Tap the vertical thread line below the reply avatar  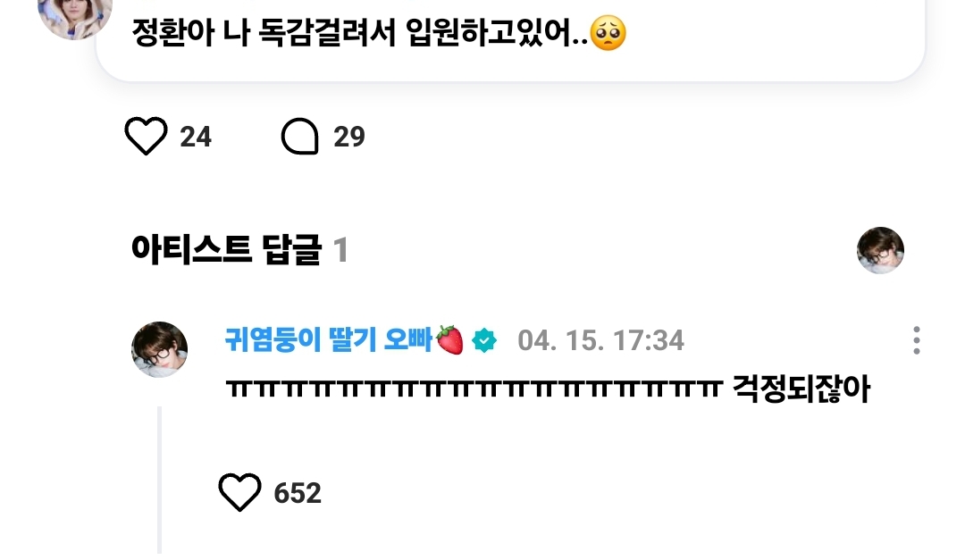pos(159,480)
